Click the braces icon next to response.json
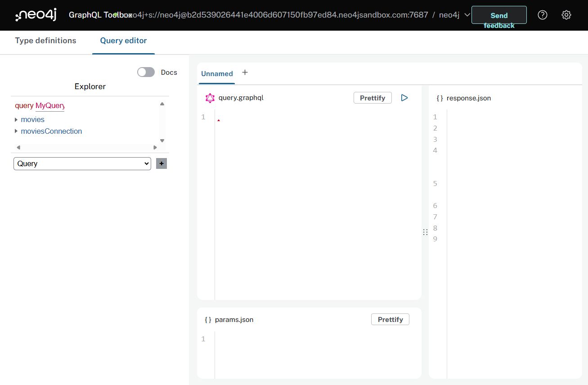Screen dimensions: 588x385 pyautogui.click(x=440, y=98)
